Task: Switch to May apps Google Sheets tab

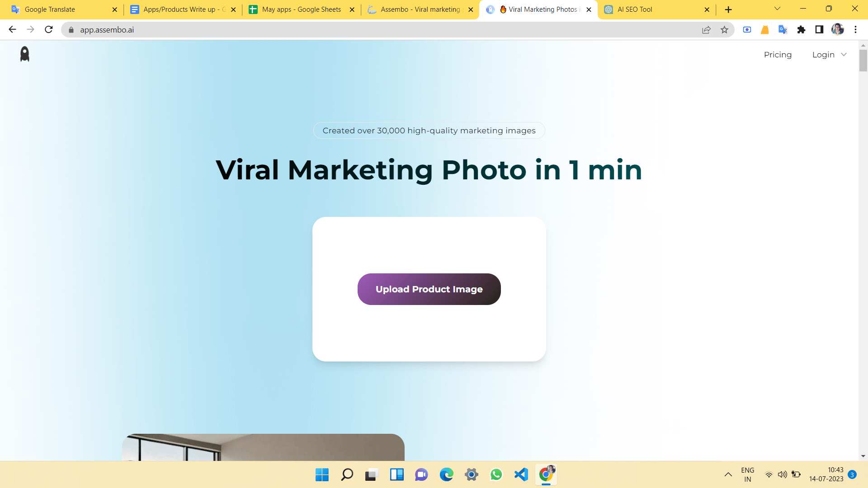Action: click(302, 9)
